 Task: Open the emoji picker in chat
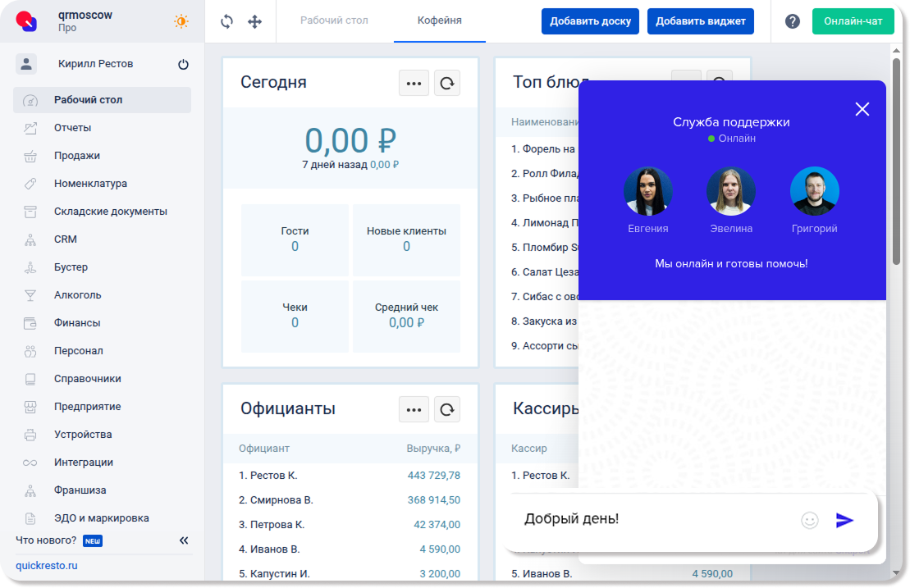810,520
